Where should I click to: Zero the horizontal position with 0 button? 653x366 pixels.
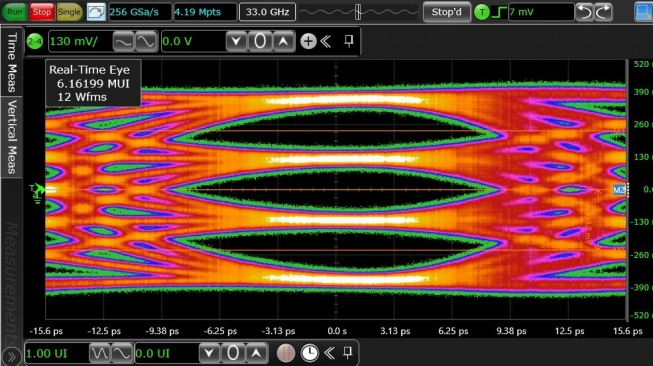(x=233, y=354)
